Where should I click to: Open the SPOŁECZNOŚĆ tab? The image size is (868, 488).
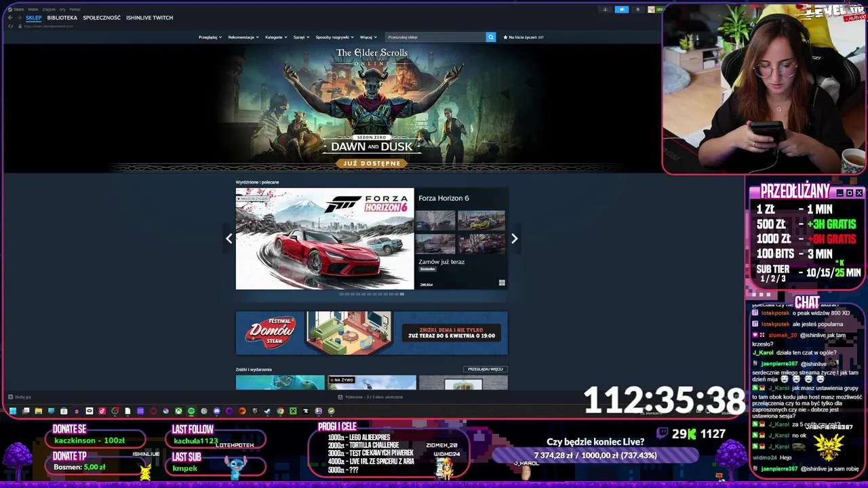pyautogui.click(x=102, y=18)
